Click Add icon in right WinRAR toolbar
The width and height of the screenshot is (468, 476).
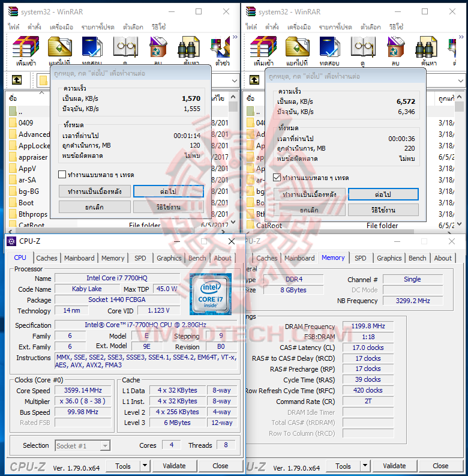click(263, 47)
